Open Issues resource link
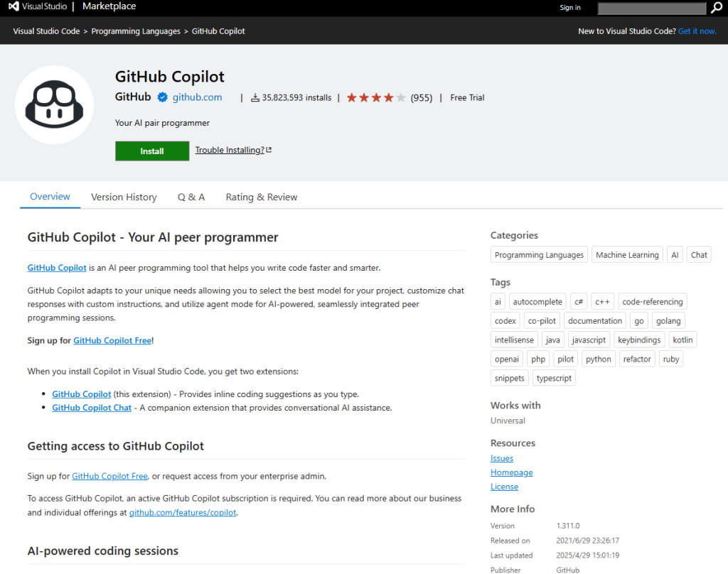728x574 pixels. coord(502,458)
